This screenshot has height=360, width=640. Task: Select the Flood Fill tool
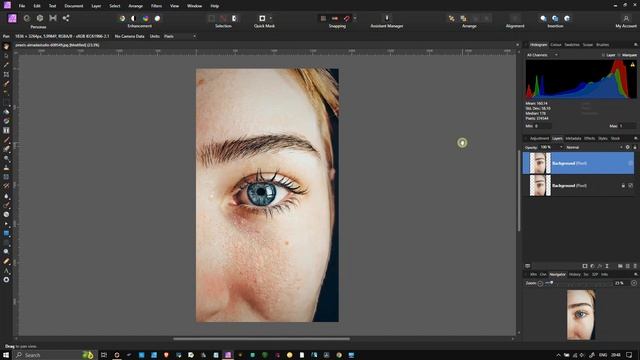[x=6, y=112]
